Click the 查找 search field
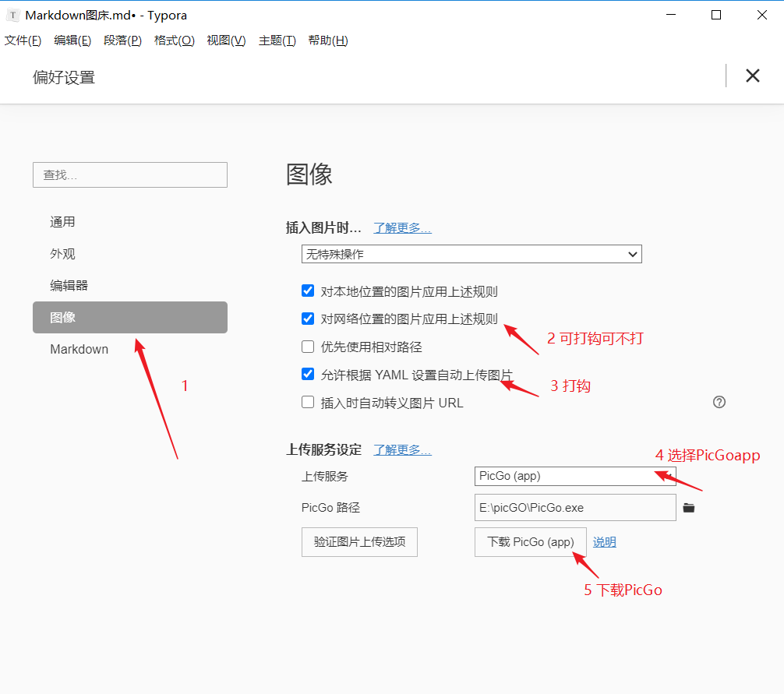The width and height of the screenshot is (784, 694). point(130,175)
